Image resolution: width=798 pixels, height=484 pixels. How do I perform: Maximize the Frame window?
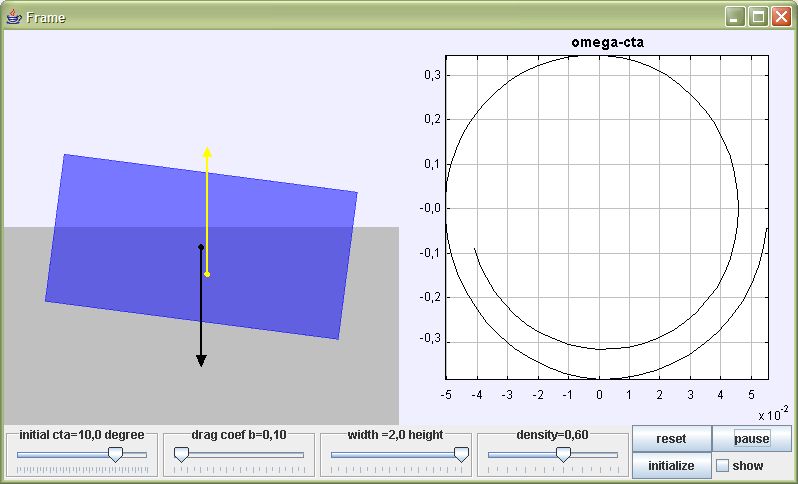758,17
